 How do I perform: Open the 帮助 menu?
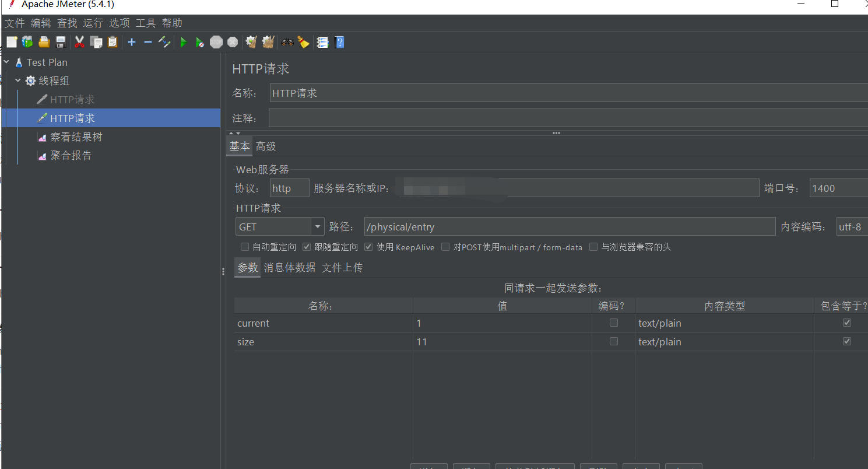click(x=172, y=23)
